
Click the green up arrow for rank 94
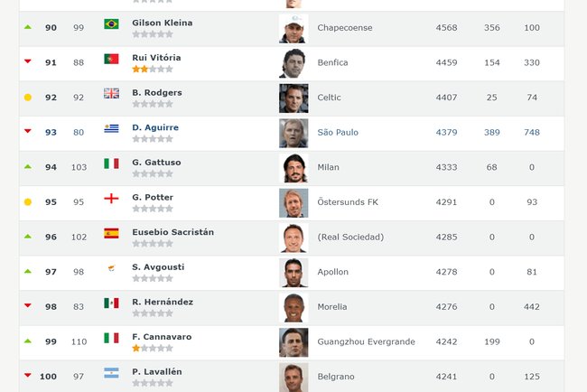point(27,167)
